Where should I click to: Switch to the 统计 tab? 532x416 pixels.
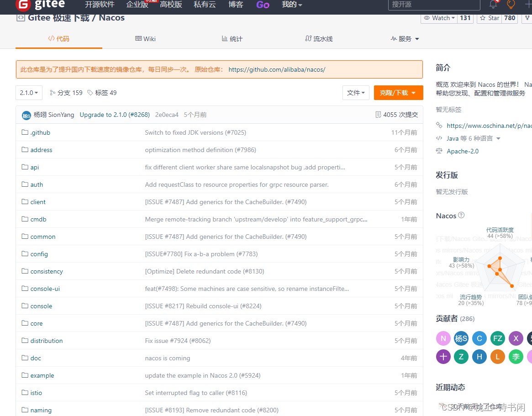click(232, 39)
